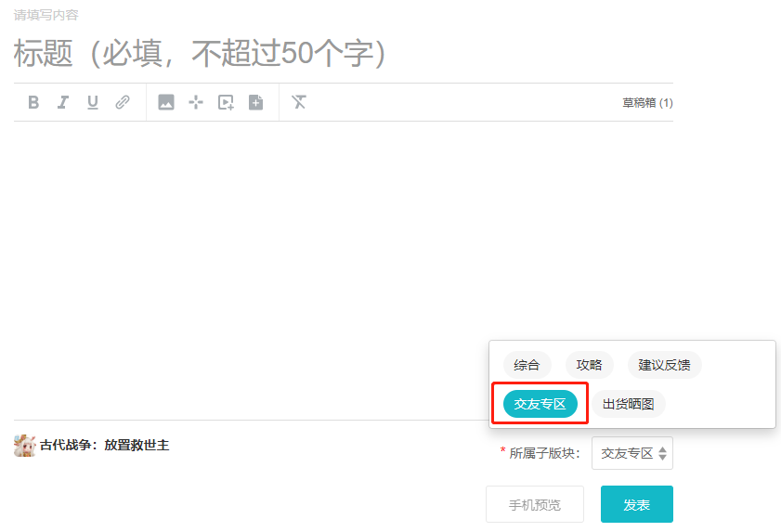Toggle bold formatting in the editor toolbar
The height and width of the screenshot is (532, 781).
pos(33,102)
